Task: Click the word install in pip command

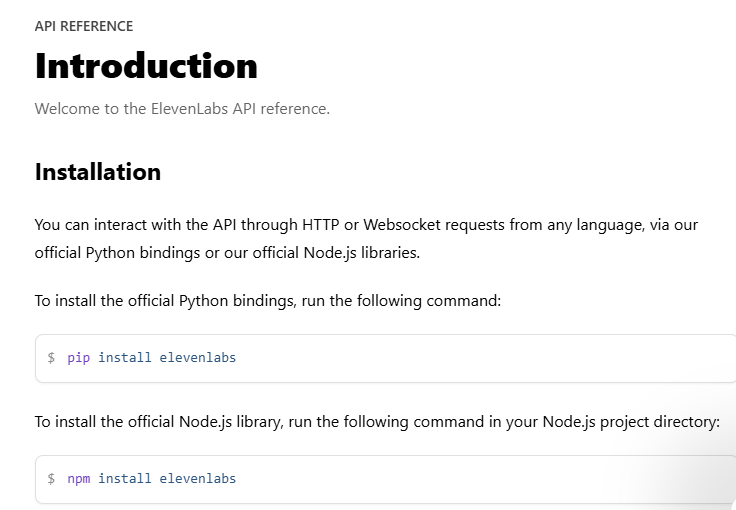Action: pos(125,358)
